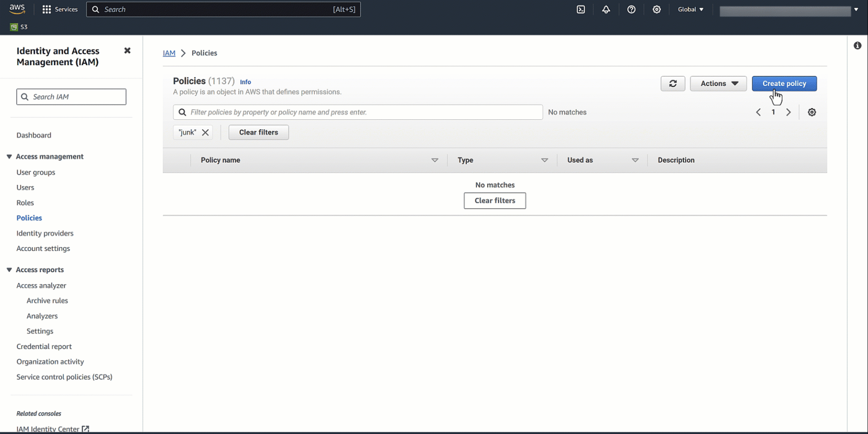
Task: Open the Global region selector
Action: point(690,9)
